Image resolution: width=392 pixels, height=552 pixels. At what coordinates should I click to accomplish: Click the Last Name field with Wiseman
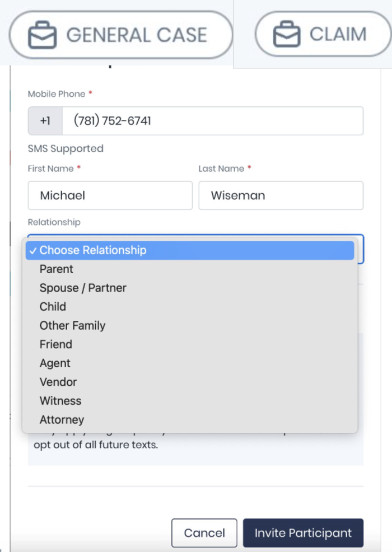coord(281,195)
